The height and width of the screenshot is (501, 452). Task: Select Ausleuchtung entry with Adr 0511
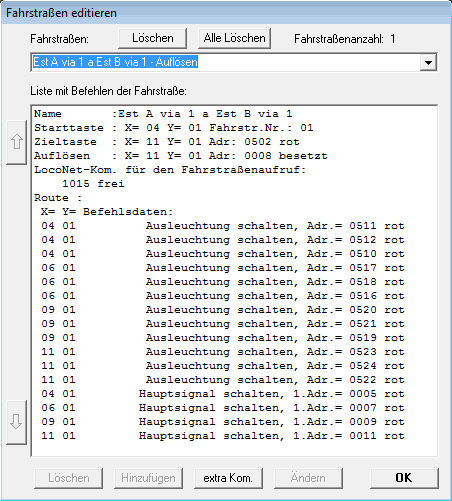click(223, 226)
